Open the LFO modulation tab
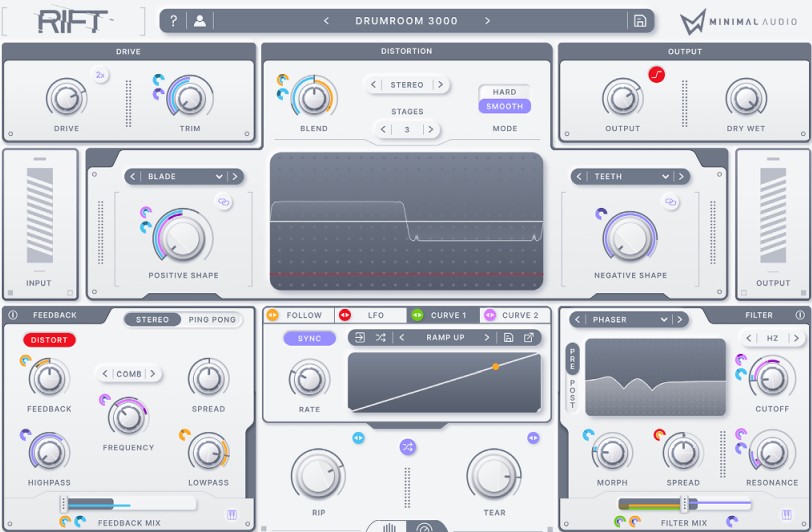 click(371, 315)
